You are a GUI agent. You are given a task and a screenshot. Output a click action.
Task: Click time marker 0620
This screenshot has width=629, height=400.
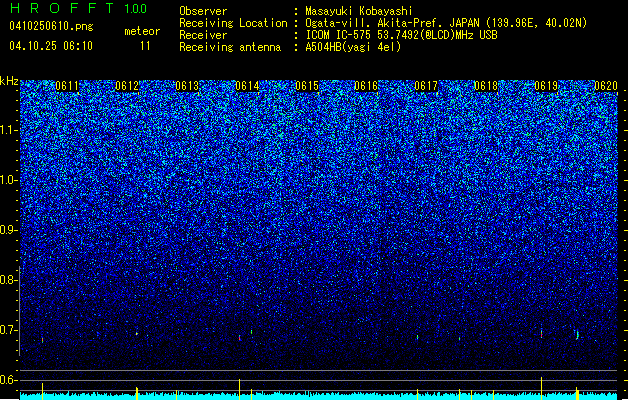(x=606, y=86)
